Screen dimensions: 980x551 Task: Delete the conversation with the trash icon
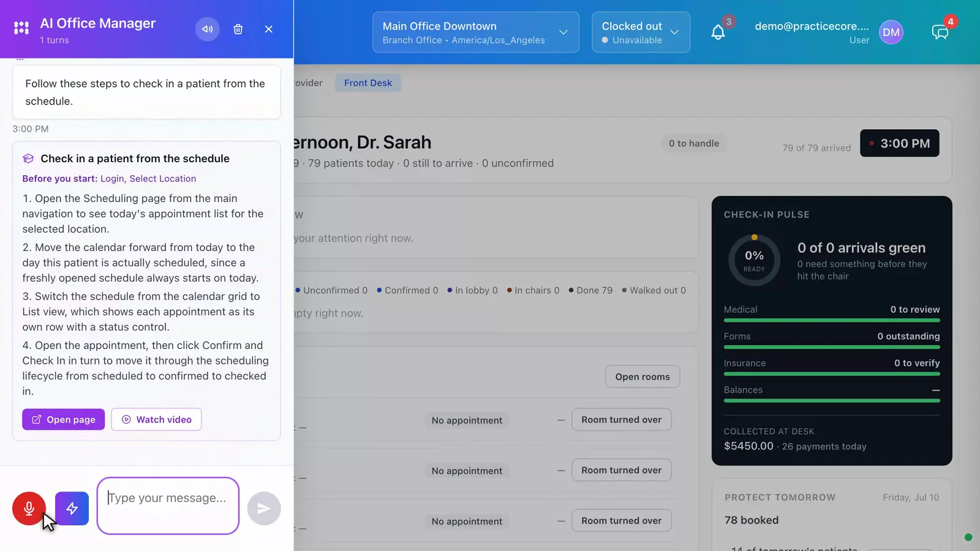[x=238, y=29]
